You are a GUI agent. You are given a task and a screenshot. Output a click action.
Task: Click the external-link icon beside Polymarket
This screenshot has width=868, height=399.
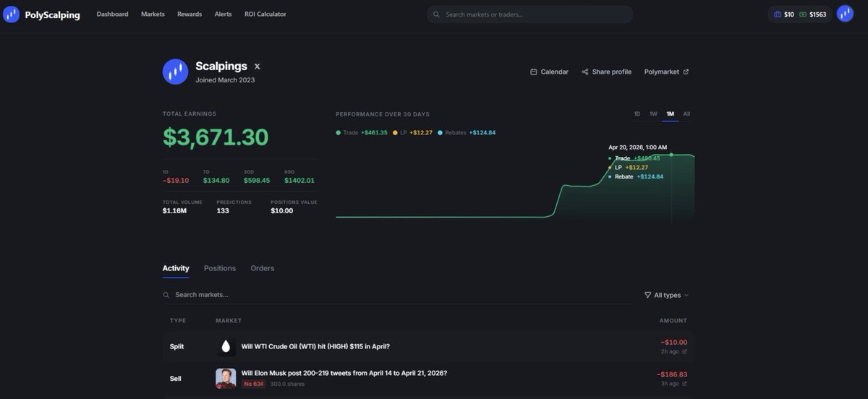(x=686, y=72)
